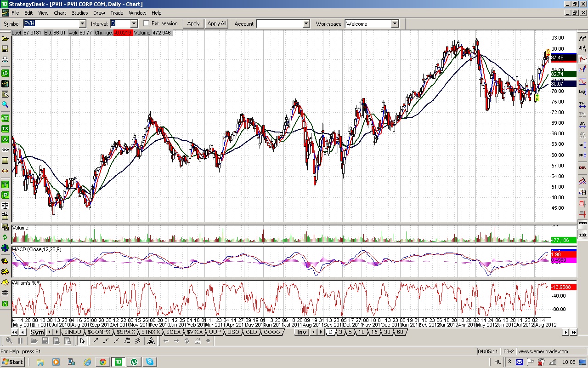Click the balance scale icon in left toolbar
588x368 pixels.
pyautogui.click(x=5, y=206)
